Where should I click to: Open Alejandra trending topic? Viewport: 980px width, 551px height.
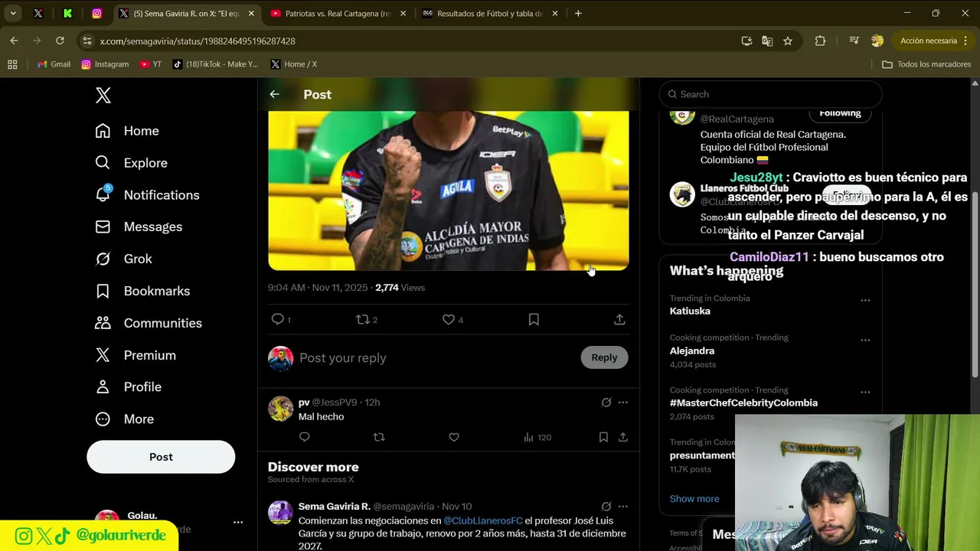click(x=692, y=351)
